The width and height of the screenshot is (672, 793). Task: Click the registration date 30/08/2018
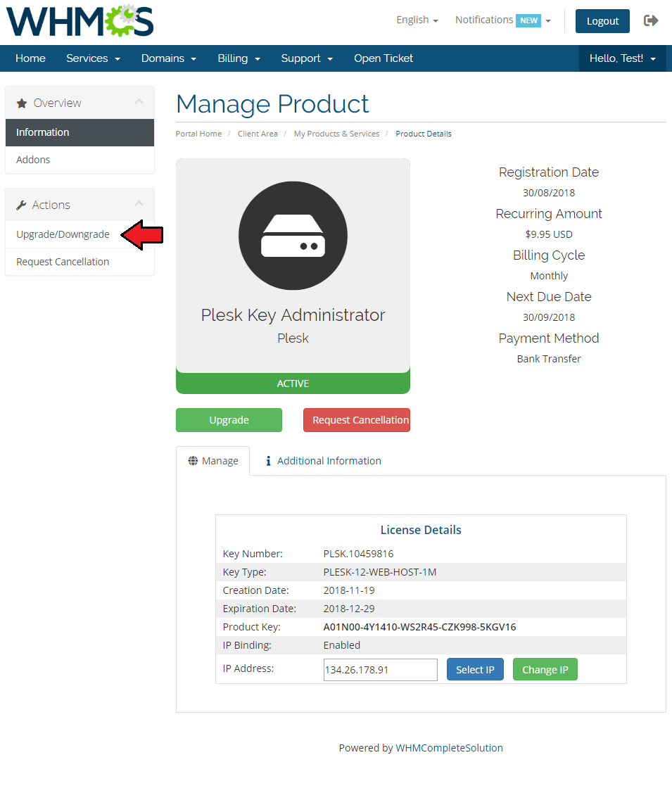pyautogui.click(x=549, y=193)
